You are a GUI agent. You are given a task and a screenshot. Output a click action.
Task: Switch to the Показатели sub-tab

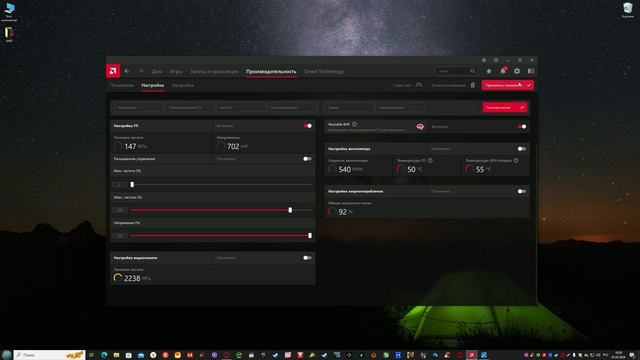(x=122, y=85)
